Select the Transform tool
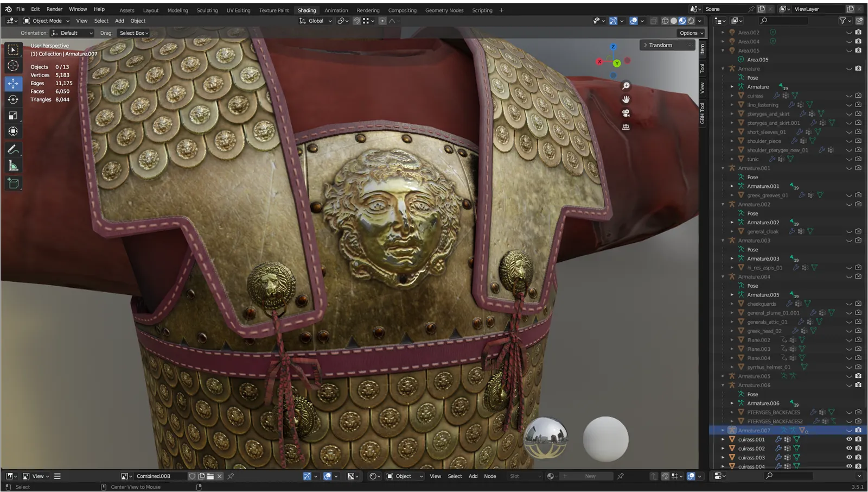 (14, 131)
